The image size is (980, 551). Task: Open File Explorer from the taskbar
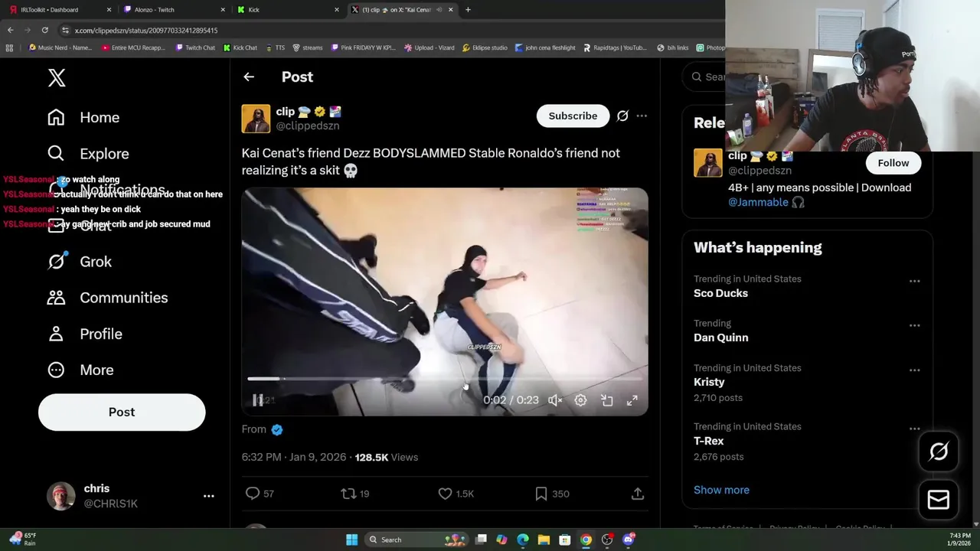click(544, 540)
